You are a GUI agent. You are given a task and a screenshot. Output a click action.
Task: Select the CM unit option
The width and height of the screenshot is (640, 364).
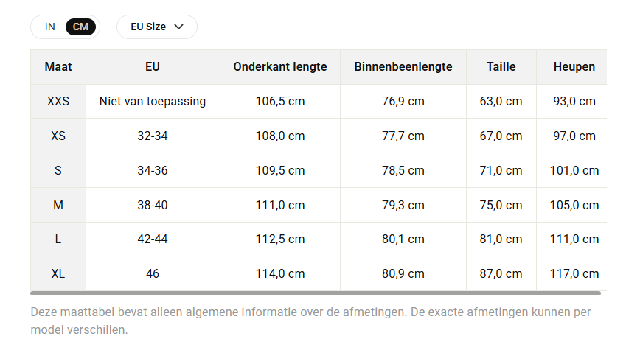pos(80,27)
